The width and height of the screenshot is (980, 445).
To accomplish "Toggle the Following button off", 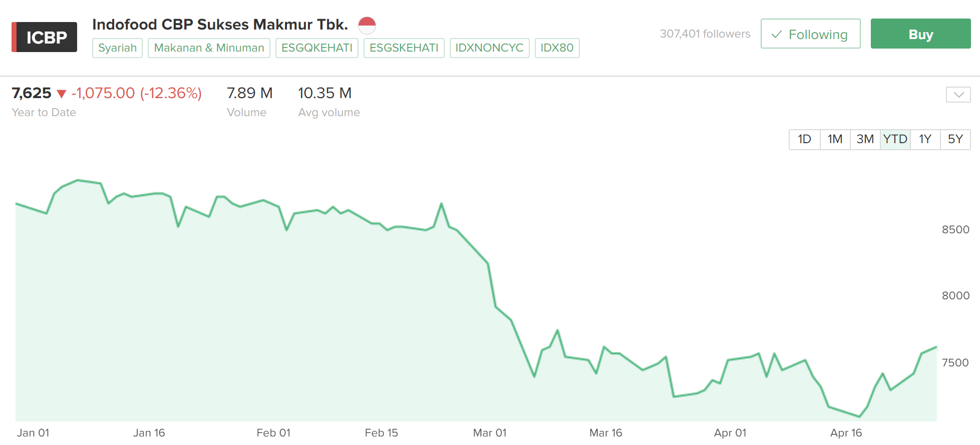I will click(810, 34).
